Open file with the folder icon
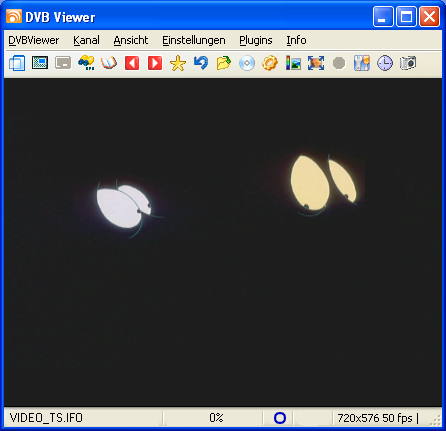The width and height of the screenshot is (446, 431). point(224,63)
